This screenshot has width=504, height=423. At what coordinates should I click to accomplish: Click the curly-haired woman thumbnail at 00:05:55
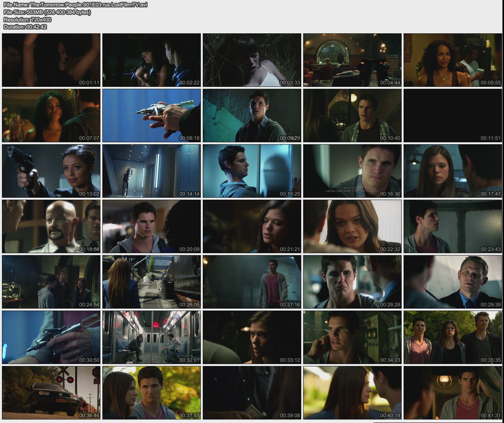point(452,60)
